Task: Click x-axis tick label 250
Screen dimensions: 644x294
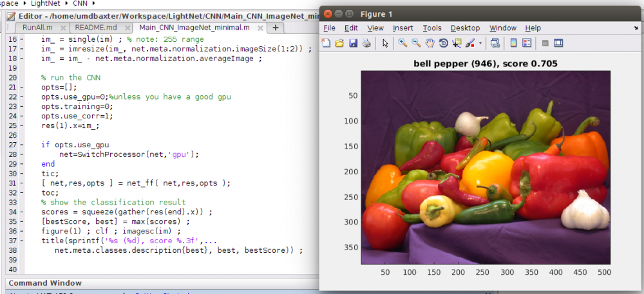Action: coord(483,272)
